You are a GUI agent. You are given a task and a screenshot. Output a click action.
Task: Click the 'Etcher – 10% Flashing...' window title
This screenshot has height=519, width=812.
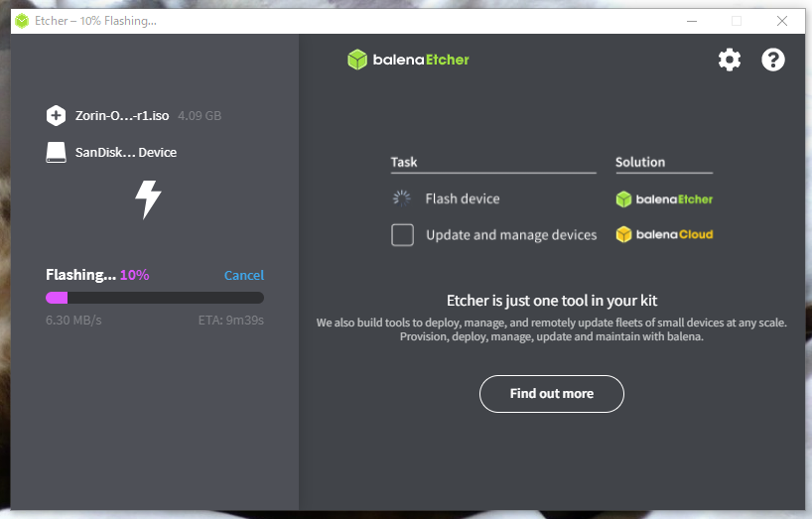[96, 21]
